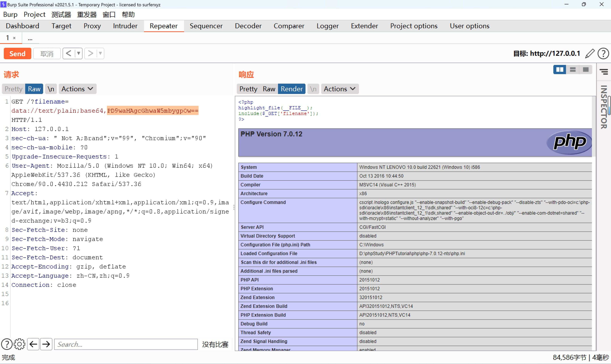
Task: Switch to the Intruder tab
Action: [125, 26]
